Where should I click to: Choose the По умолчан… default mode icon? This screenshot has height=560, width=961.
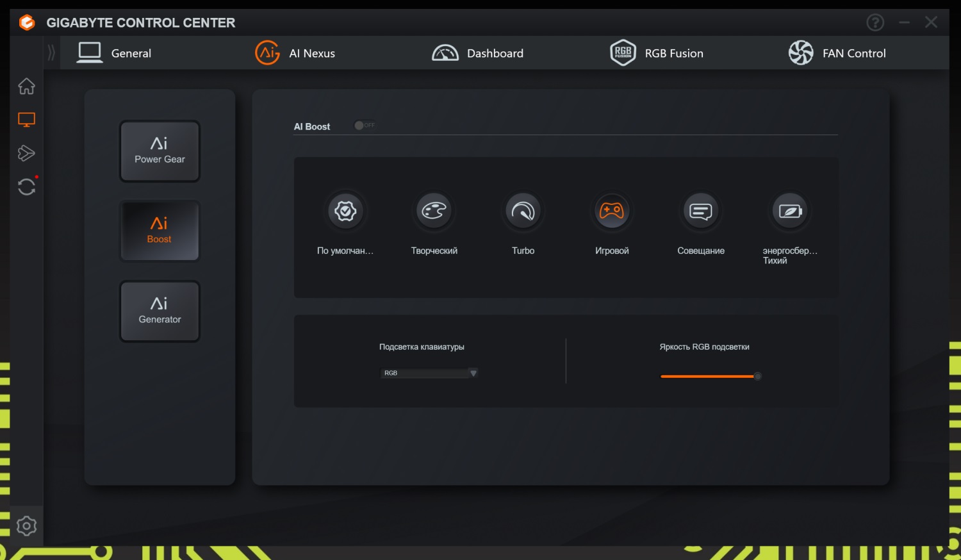pos(345,211)
